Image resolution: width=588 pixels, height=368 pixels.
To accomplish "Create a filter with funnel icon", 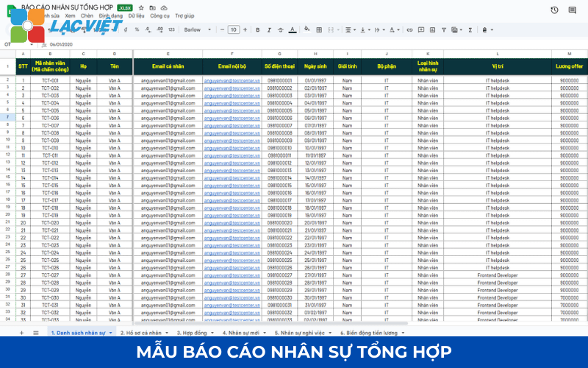I will [x=444, y=29].
